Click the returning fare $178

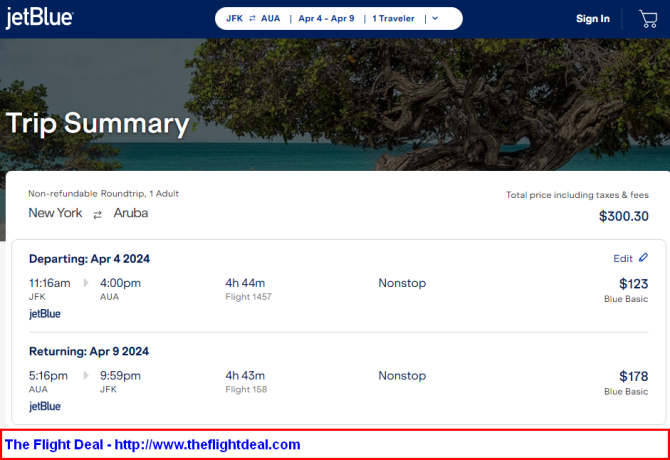[x=634, y=376]
